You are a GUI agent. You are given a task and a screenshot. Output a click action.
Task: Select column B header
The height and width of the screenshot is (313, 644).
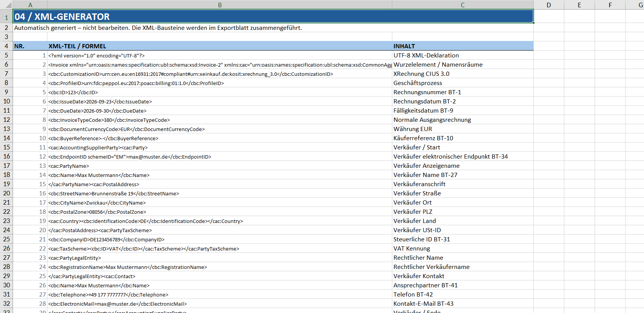click(220, 5)
